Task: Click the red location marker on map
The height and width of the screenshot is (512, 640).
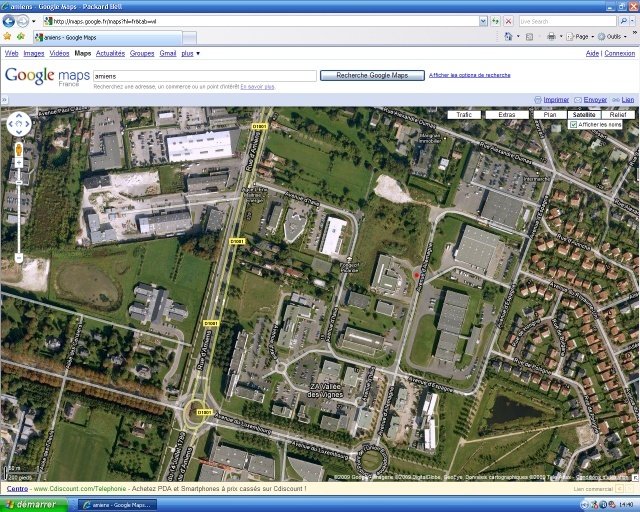Action: [417, 274]
